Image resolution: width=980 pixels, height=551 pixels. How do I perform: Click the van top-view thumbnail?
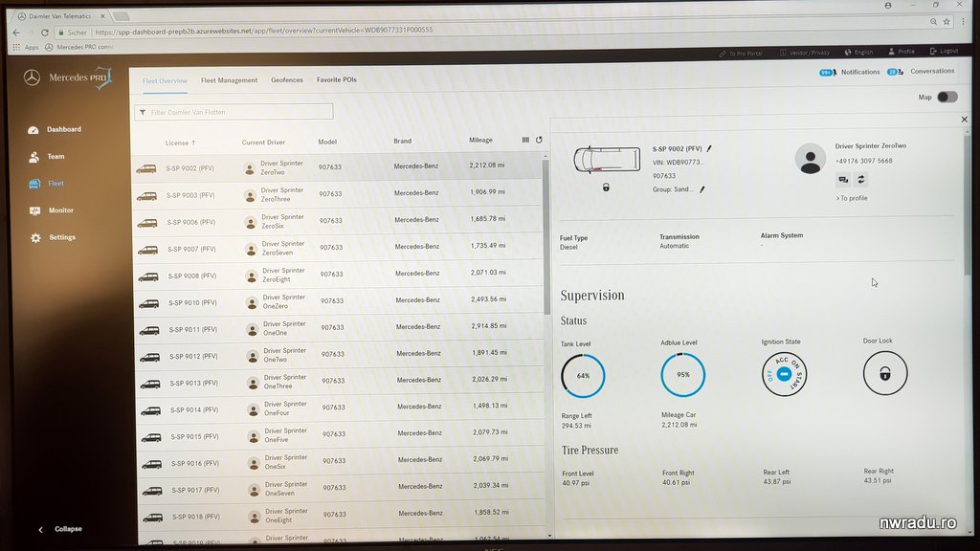click(607, 160)
